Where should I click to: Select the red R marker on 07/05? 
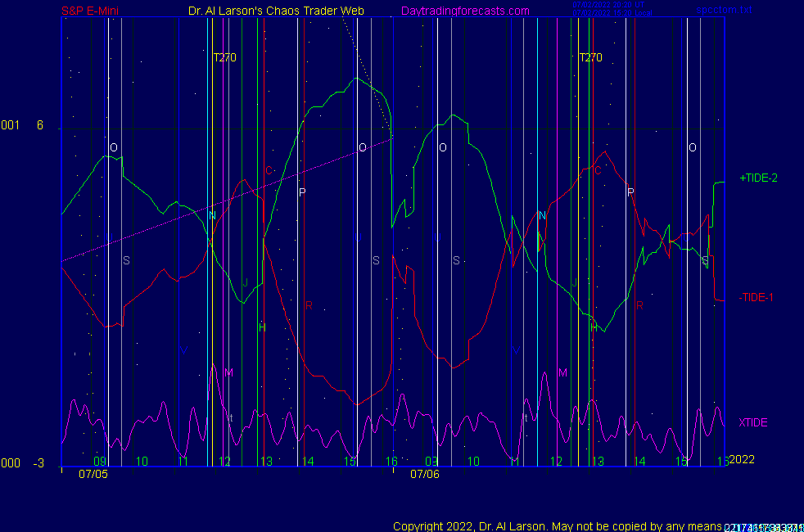click(x=309, y=305)
